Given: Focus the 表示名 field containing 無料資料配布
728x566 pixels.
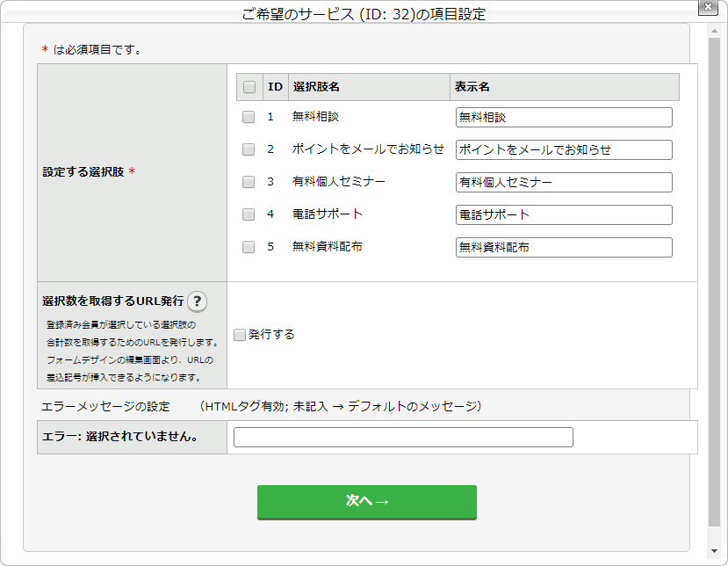Looking at the screenshot, I should (564, 247).
